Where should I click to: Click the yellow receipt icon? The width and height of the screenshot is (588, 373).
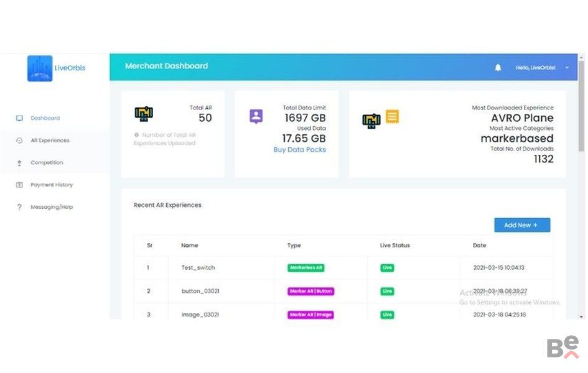pos(392,116)
